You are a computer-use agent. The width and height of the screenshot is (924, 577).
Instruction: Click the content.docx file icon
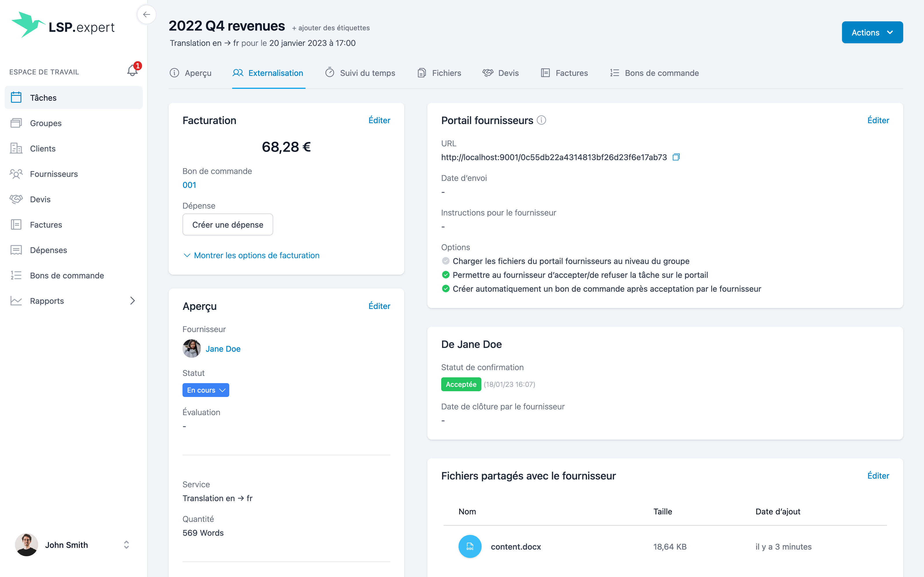coord(470,546)
